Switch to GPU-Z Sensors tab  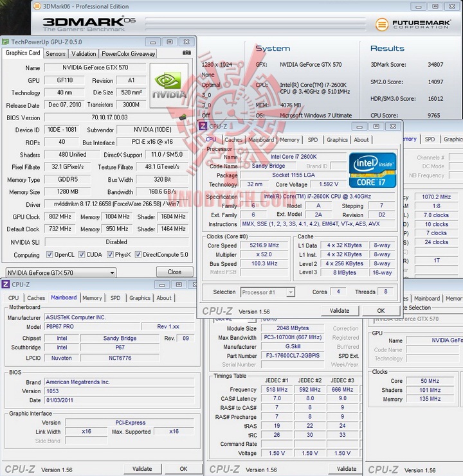pos(55,54)
